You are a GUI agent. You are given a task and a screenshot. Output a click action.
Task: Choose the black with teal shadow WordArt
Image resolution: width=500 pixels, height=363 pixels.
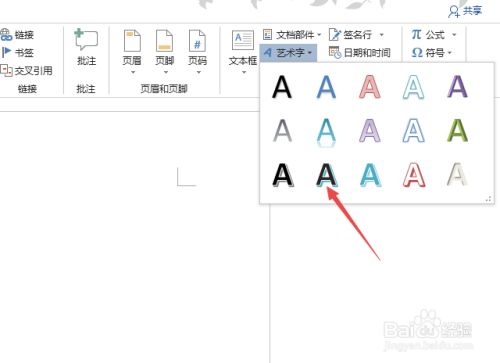point(327,174)
